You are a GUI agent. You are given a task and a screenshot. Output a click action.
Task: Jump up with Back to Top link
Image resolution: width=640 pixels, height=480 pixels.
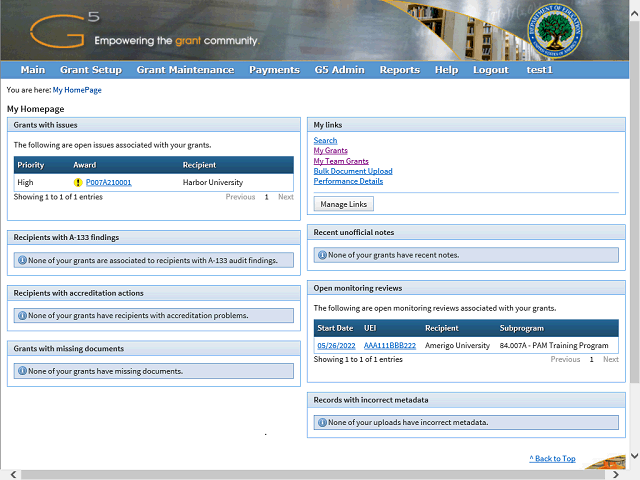552,459
